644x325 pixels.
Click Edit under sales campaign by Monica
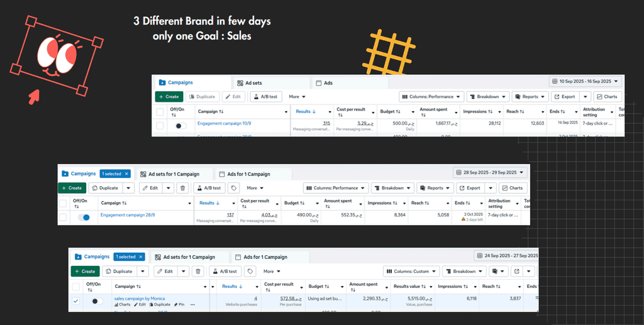coord(140,304)
